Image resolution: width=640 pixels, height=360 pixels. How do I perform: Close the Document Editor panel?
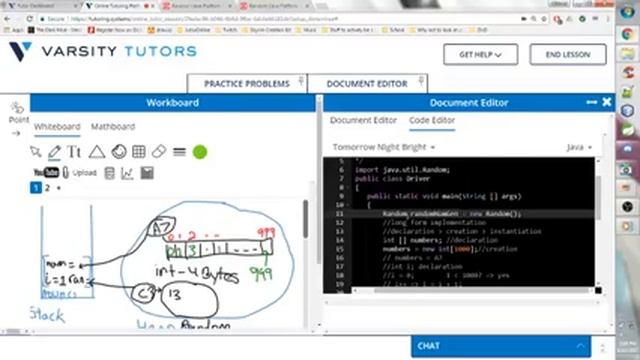607,102
